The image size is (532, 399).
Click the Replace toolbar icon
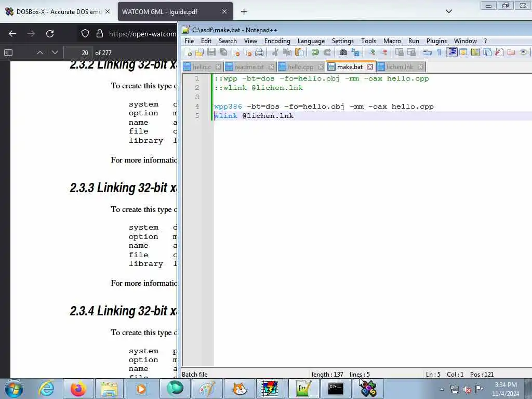pyautogui.click(x=355, y=52)
